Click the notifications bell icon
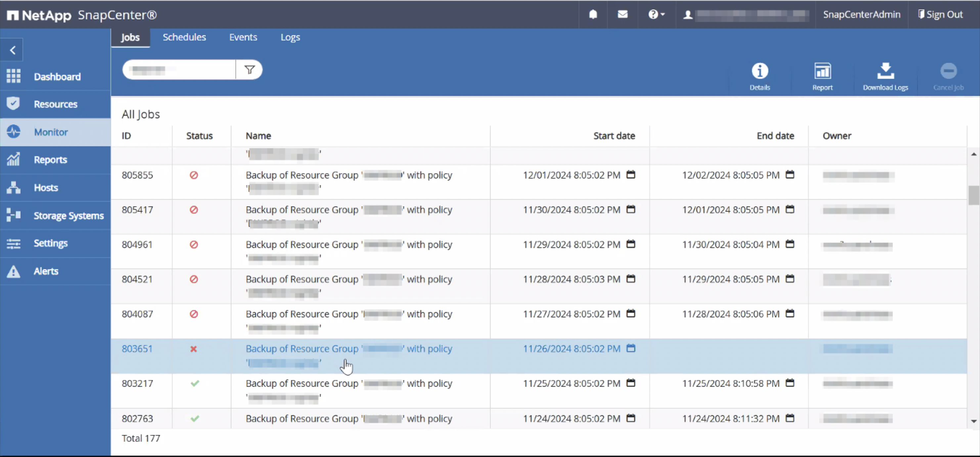The width and height of the screenshot is (980, 457). click(x=593, y=15)
